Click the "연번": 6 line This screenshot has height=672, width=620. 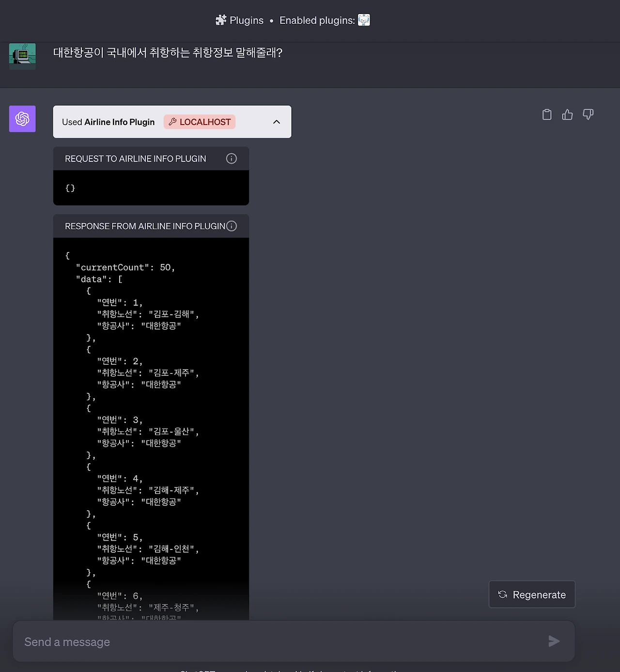coord(120,596)
